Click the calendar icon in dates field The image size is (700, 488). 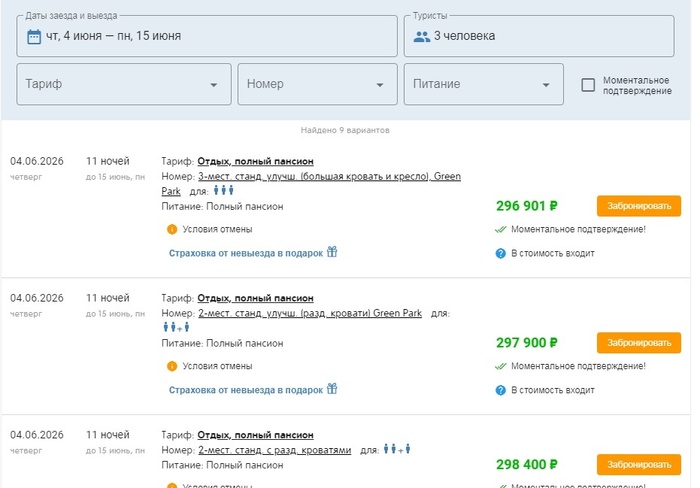click(x=33, y=36)
